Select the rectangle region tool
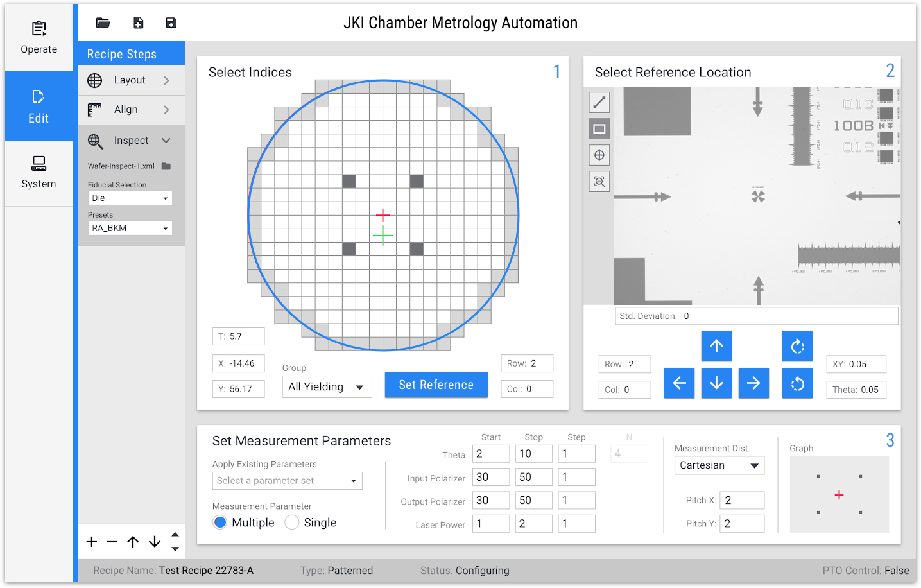 pyautogui.click(x=599, y=129)
